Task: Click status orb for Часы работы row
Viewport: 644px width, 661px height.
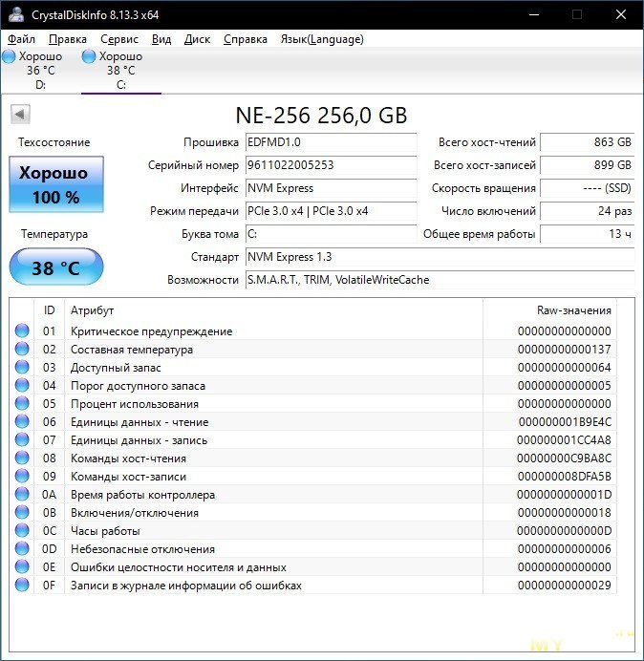Action: [x=22, y=531]
